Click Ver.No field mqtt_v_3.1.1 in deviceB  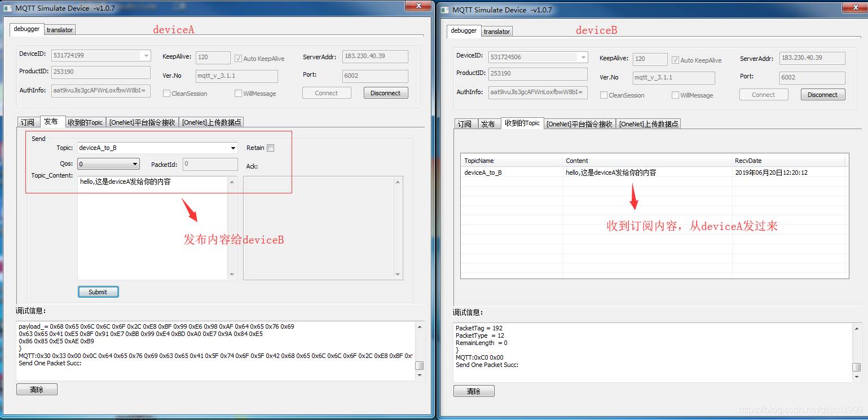click(674, 78)
